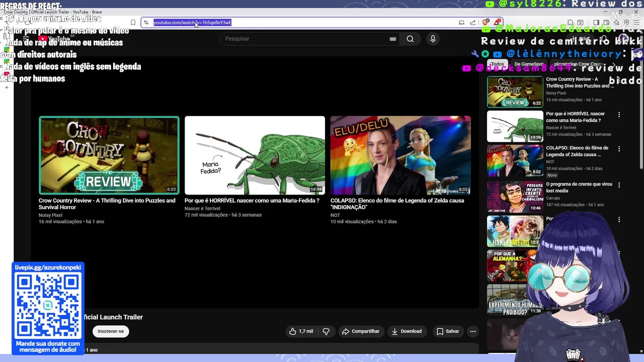Open Crow Country Review end-screen video card
Viewport: 644px width, 362px height.
coord(109,155)
